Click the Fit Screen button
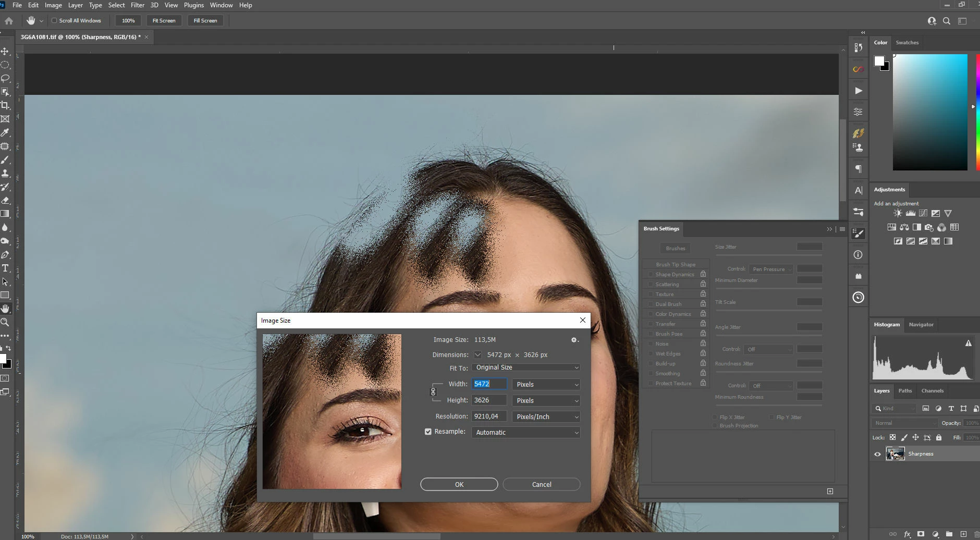The width and height of the screenshot is (980, 540). click(164, 21)
